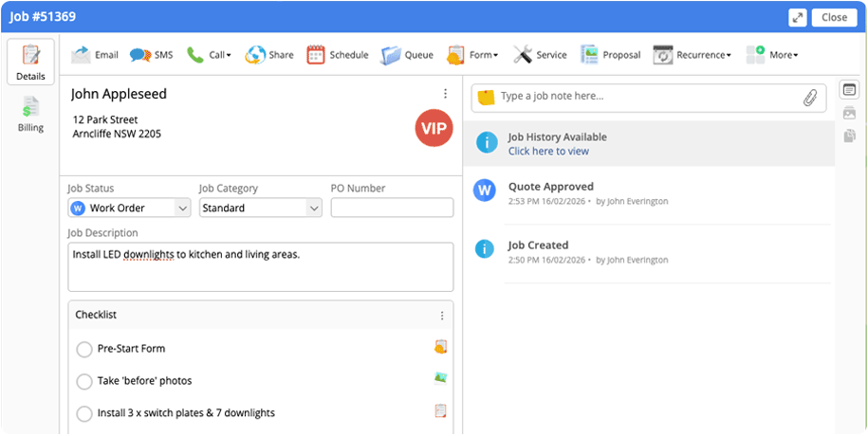Click the form icon beside Pre-Start Form

[441, 347]
